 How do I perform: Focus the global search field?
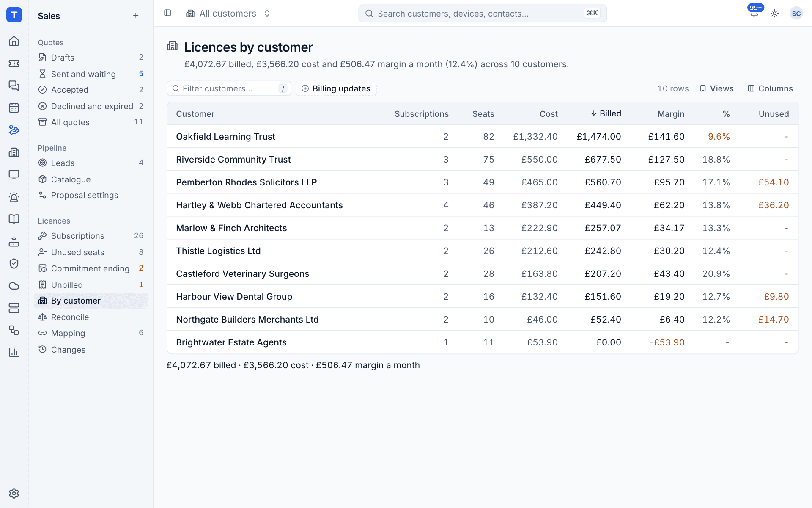click(483, 14)
